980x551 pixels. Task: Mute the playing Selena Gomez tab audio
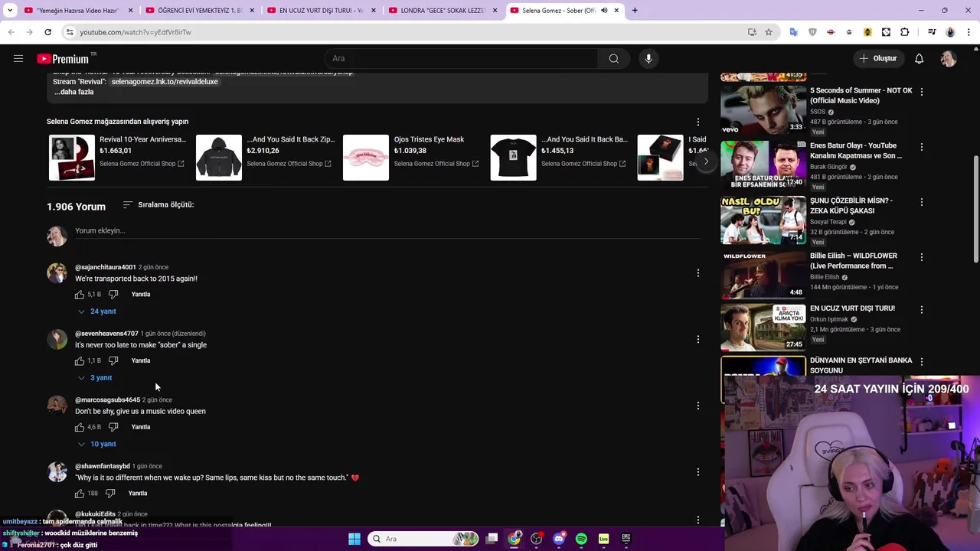tap(603, 11)
